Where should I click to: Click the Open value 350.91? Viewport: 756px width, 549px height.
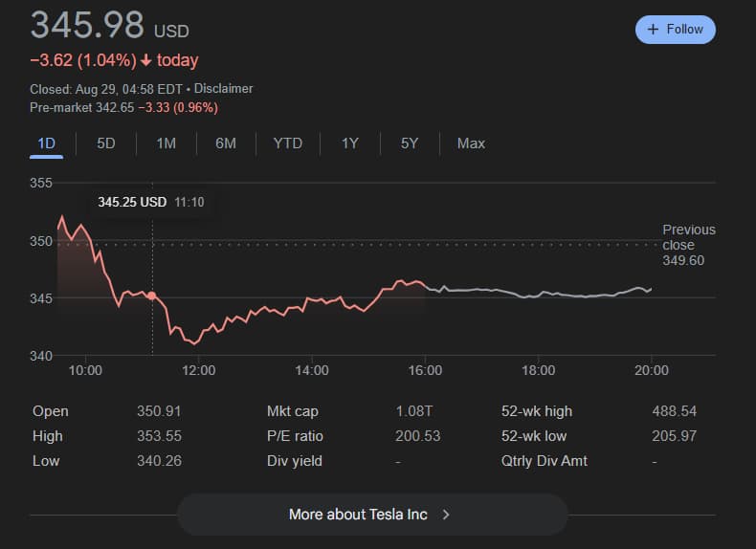pyautogui.click(x=159, y=411)
